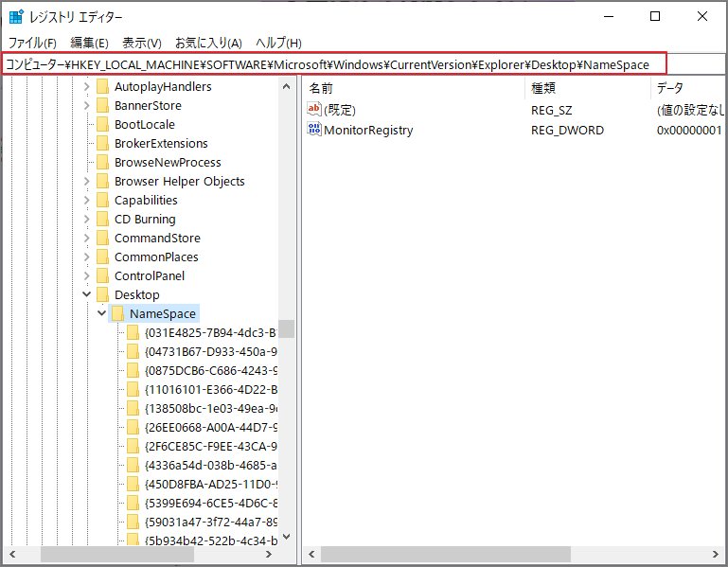Image resolution: width=728 pixels, height=567 pixels.
Task: Click folder icon of {031E4825-7B94-4dc3 key
Action: click(x=133, y=333)
